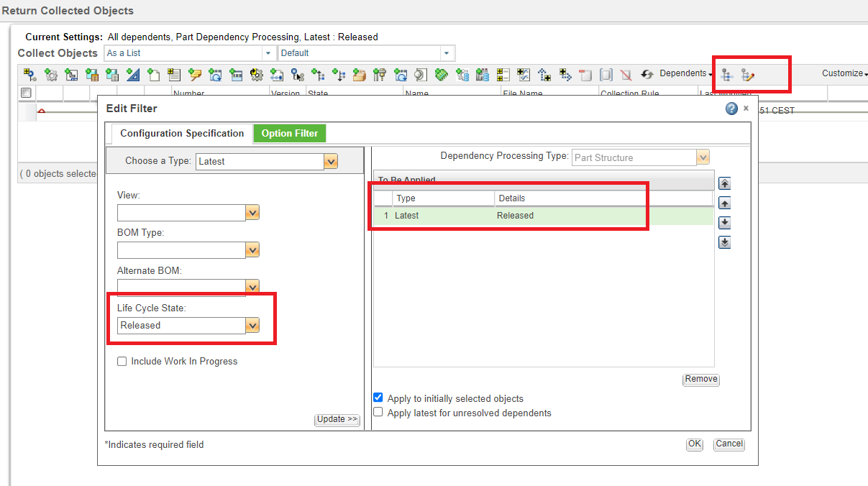Open the Customize menu
Viewport: 868px width, 486px height.
tap(843, 73)
